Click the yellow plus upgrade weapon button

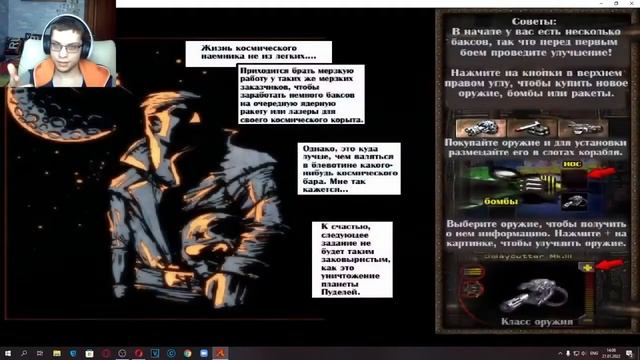point(587,268)
